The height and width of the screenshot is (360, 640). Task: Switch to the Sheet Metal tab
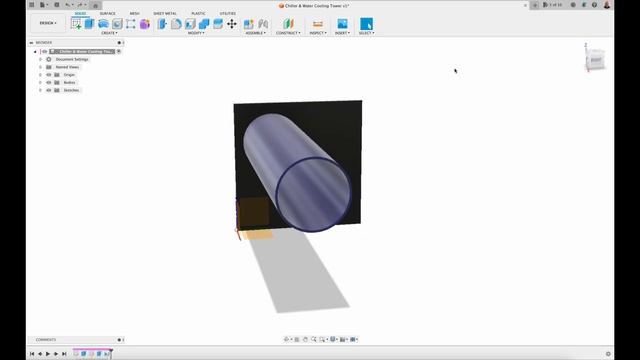165,13
